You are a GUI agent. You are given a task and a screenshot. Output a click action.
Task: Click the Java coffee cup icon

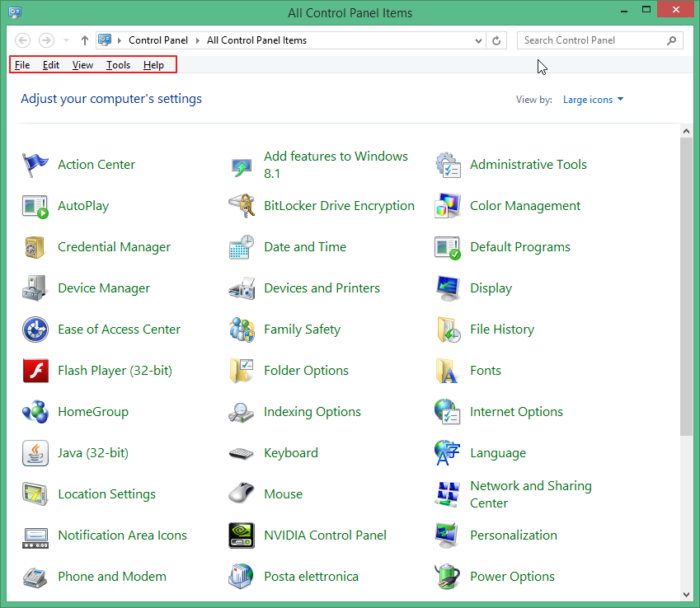pos(35,453)
